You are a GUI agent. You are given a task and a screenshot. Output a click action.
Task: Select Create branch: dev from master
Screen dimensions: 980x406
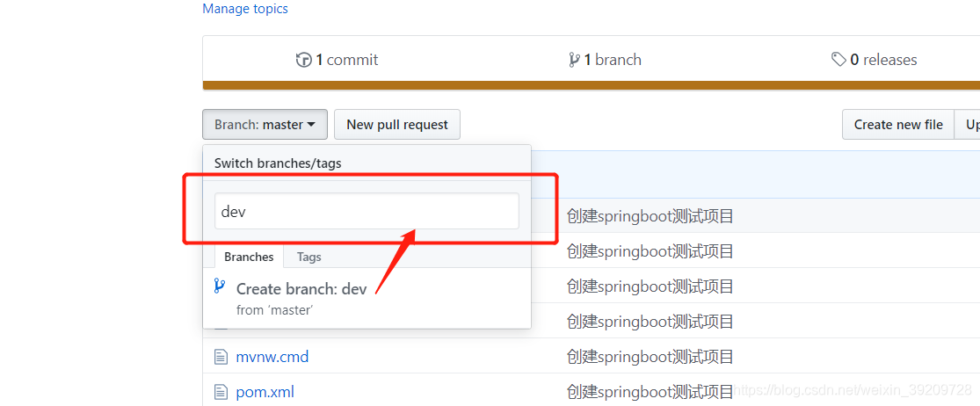[367, 298]
